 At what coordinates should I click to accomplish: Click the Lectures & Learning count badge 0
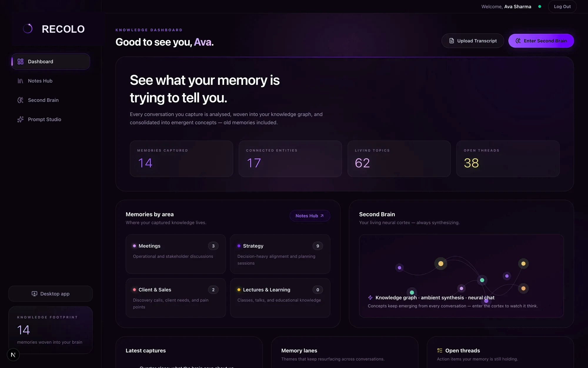click(x=318, y=290)
